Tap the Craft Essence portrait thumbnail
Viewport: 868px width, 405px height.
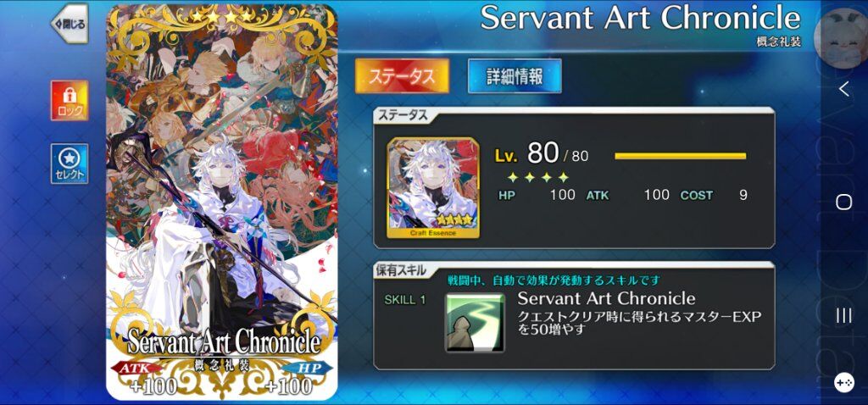pos(433,188)
